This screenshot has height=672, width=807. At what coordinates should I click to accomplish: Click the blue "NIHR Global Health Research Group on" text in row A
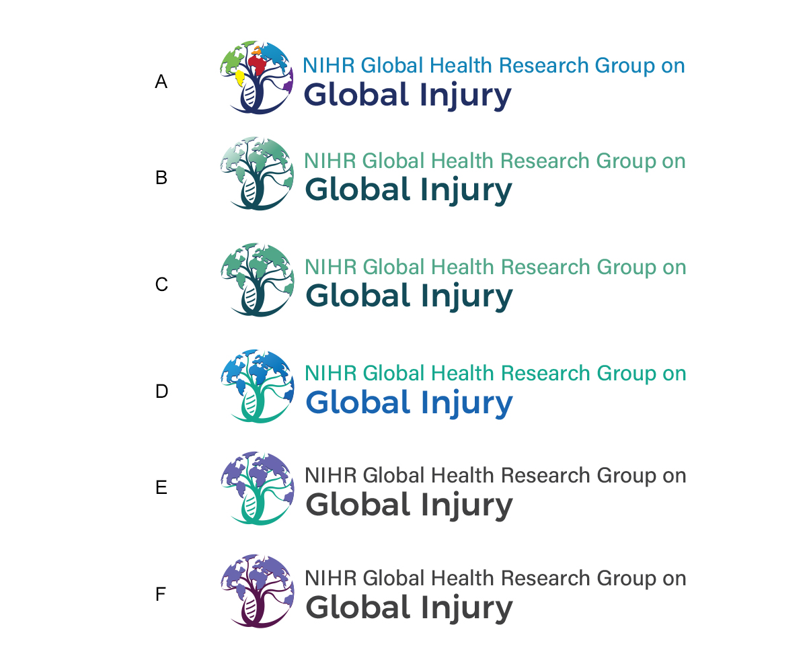pyautogui.click(x=494, y=66)
